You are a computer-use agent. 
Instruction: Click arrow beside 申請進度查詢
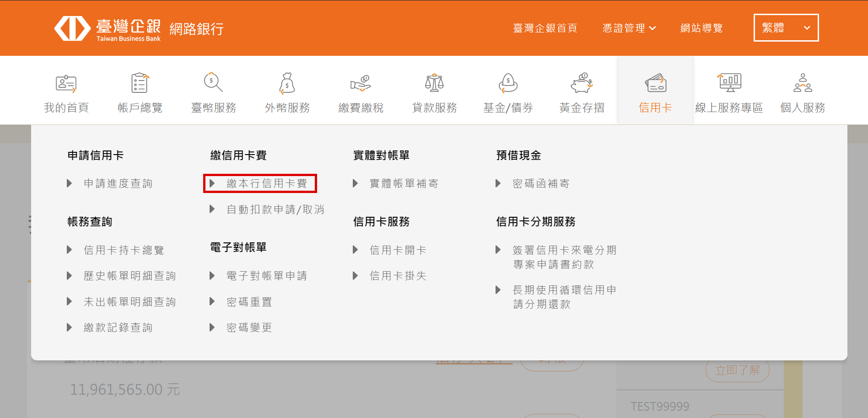click(x=70, y=183)
